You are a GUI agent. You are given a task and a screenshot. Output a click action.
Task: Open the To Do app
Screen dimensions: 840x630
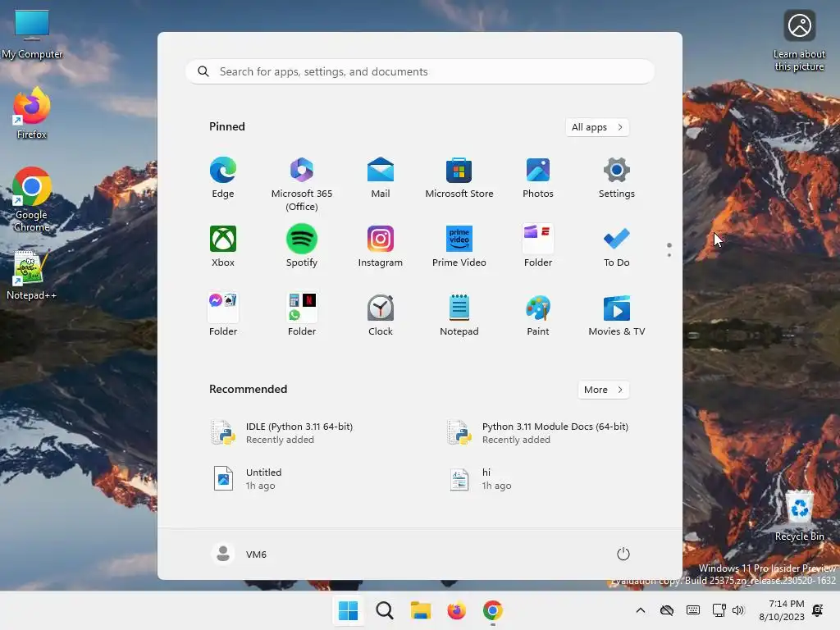coord(617,247)
